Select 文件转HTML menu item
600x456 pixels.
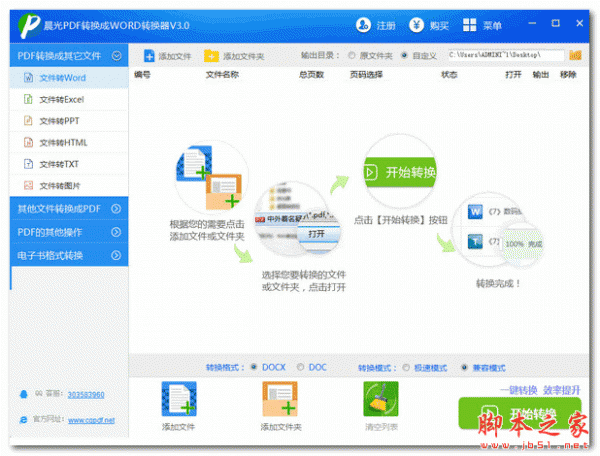pos(69,143)
